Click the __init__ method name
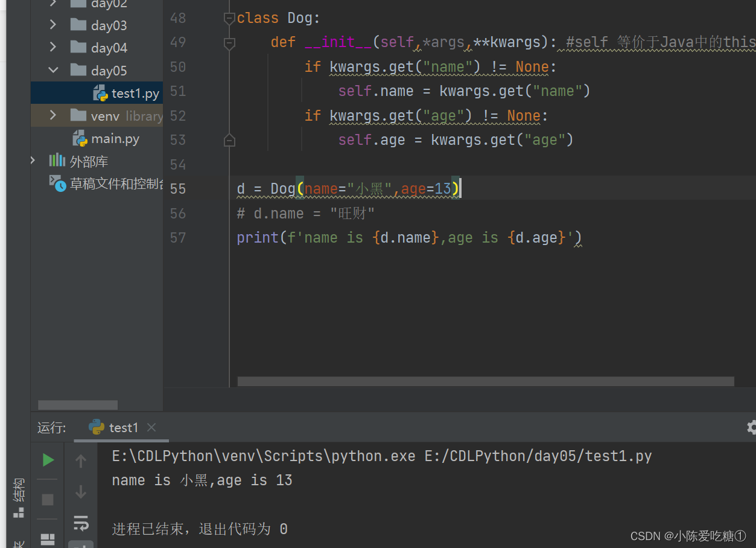 point(338,42)
